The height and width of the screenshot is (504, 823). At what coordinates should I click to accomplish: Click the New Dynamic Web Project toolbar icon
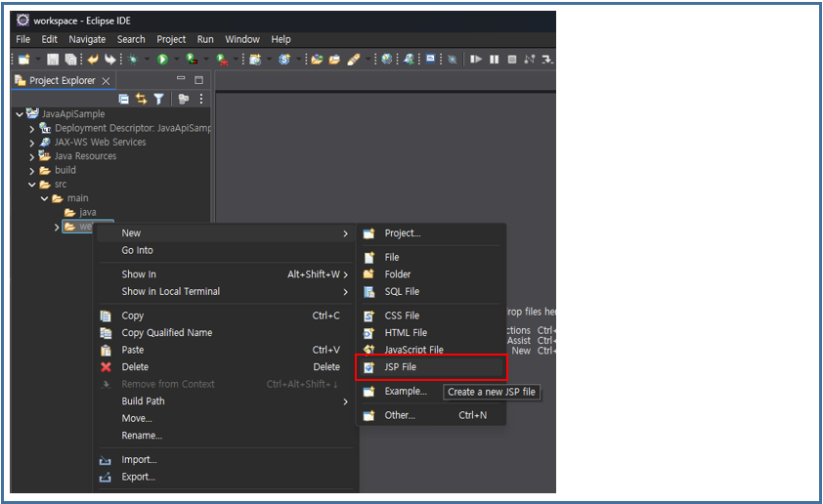256,60
